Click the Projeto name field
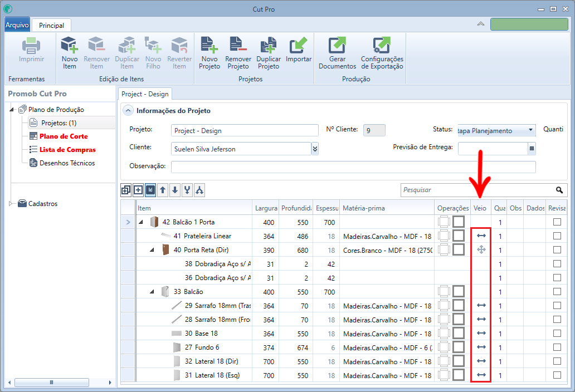The image size is (575, 392). (245, 130)
